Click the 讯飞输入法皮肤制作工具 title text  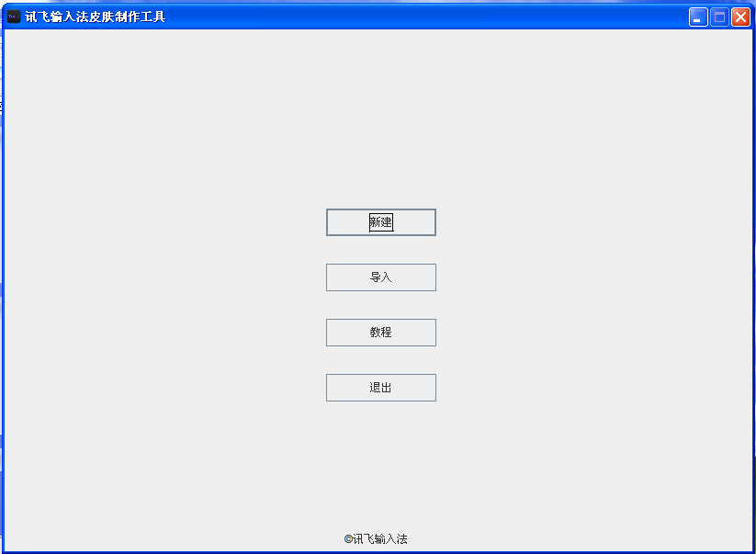96,17
